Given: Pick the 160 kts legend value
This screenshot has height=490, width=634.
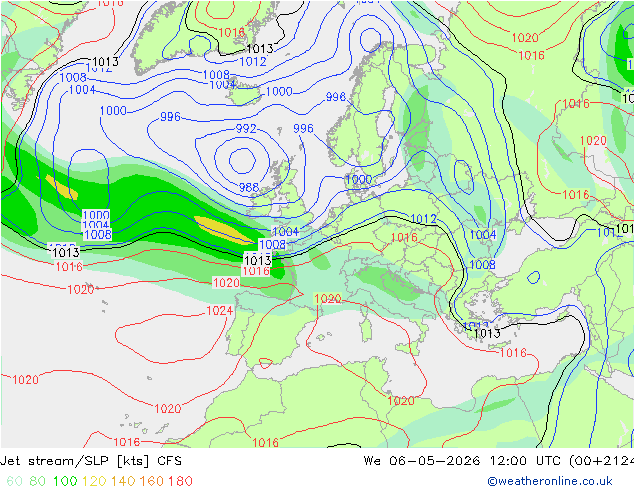Looking at the screenshot, I should click(152, 481).
